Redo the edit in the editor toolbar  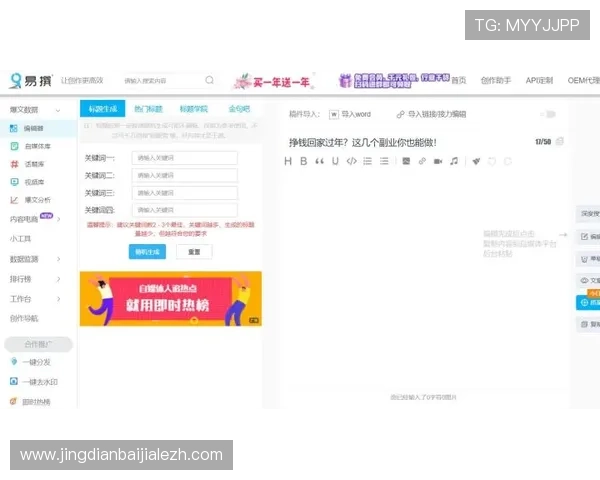coord(508,161)
